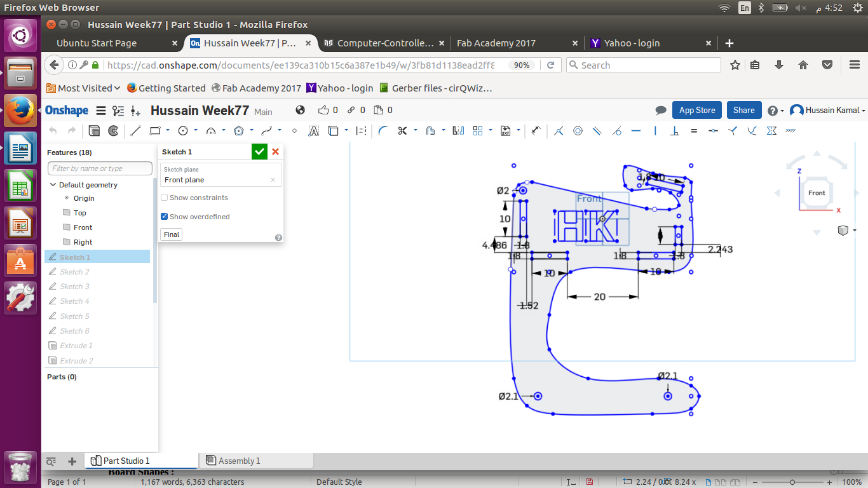868x488 pixels.
Task: Select the sketch Text tool
Action: (x=314, y=131)
